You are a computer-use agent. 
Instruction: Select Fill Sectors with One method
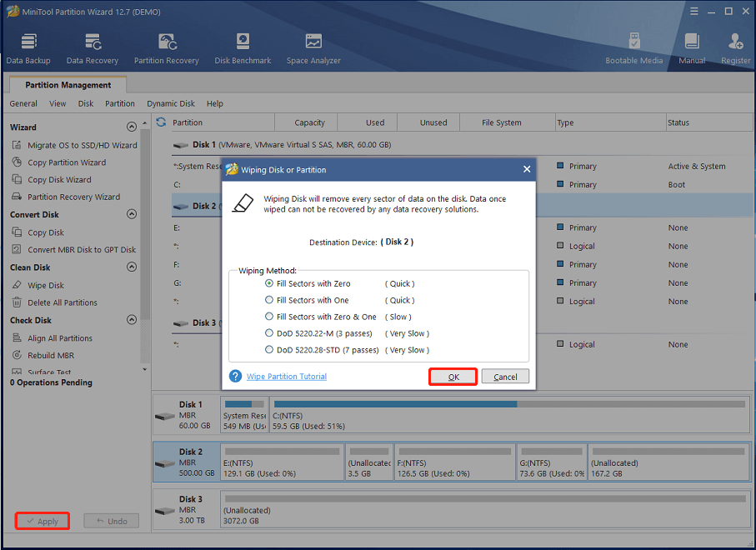(x=269, y=300)
